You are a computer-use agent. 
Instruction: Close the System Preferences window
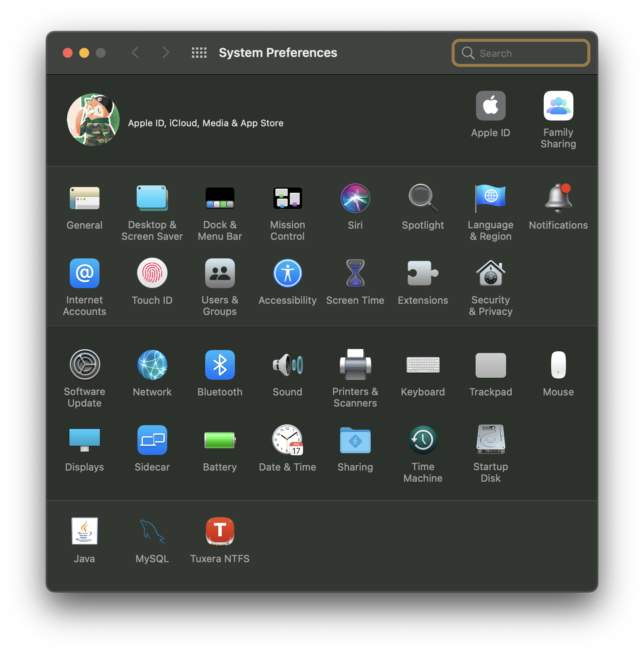[x=68, y=53]
